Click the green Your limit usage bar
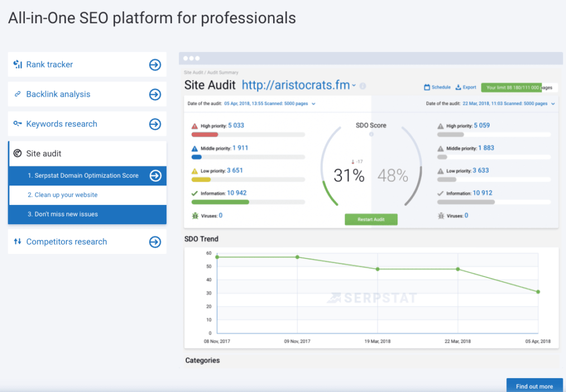566x392 pixels. click(511, 87)
